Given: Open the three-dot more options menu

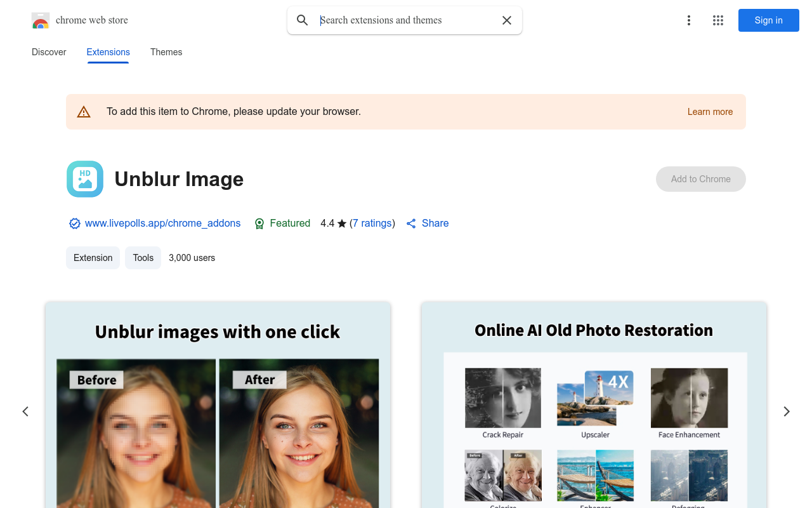Looking at the screenshot, I should pos(688,20).
